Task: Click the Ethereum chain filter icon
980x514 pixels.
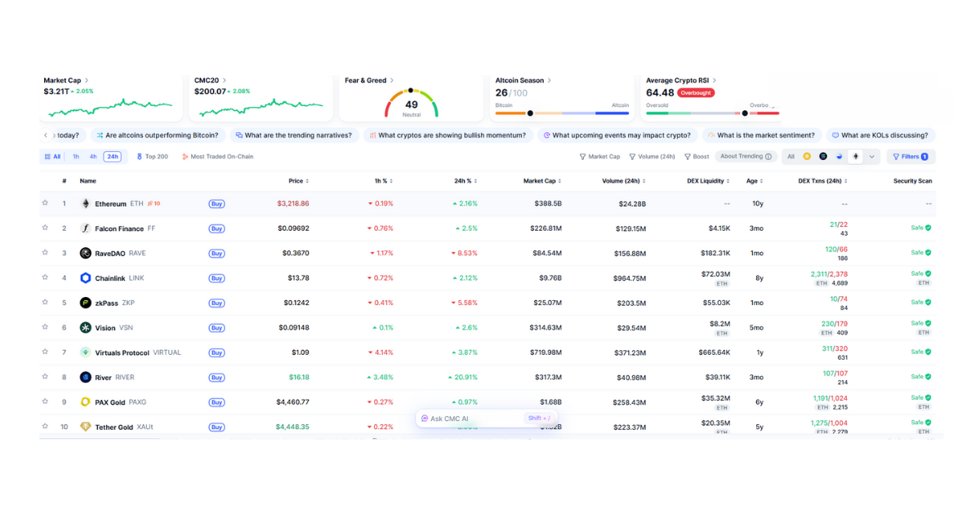Action: pos(855,156)
